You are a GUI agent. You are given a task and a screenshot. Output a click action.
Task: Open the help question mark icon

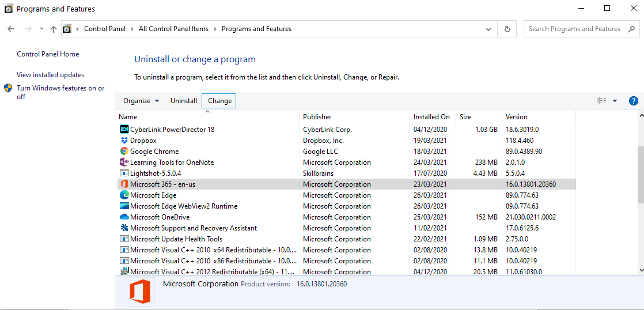[x=633, y=101]
